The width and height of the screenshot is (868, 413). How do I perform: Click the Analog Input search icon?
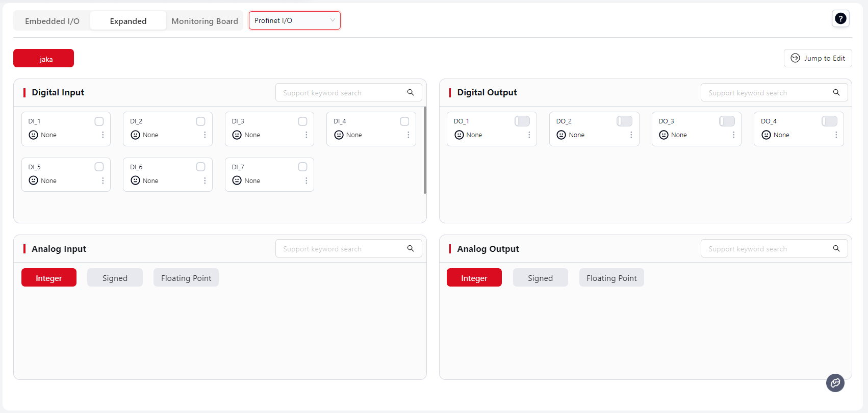pos(411,248)
